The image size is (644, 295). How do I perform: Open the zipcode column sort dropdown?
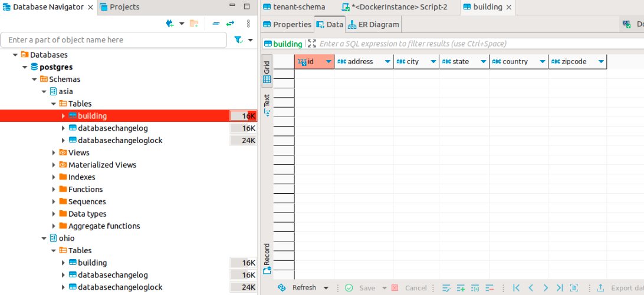(602, 62)
